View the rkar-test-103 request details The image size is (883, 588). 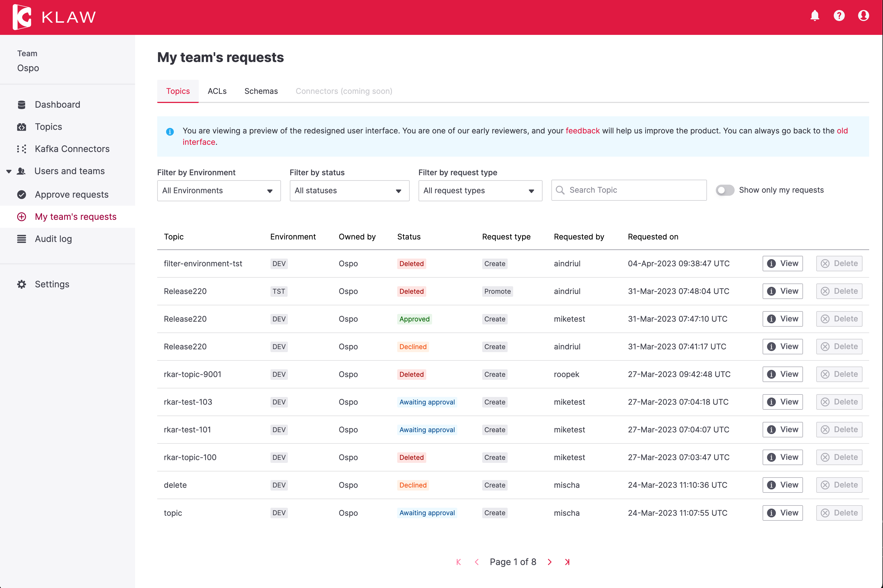(783, 402)
